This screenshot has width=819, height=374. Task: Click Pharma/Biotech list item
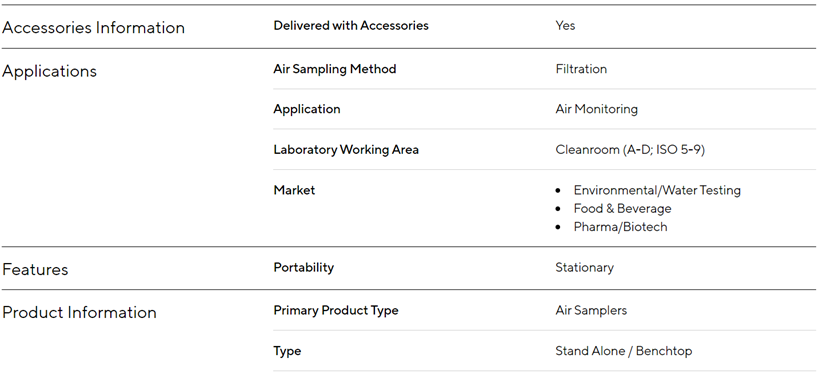tap(621, 227)
